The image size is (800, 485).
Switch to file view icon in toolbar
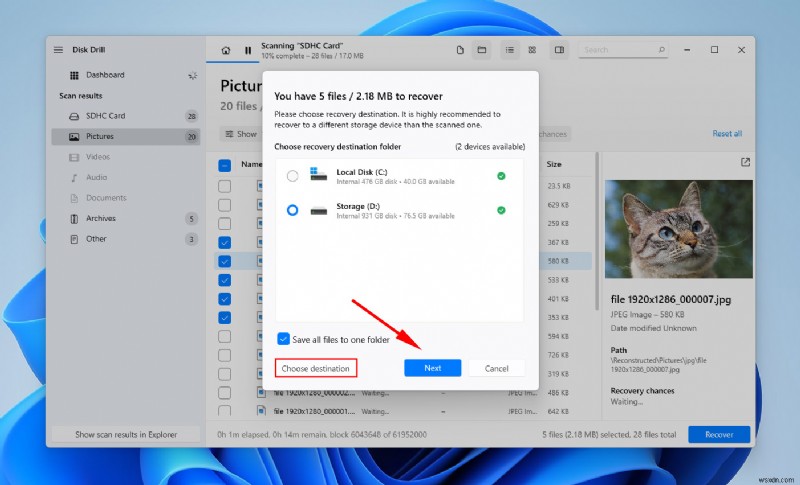[460, 50]
